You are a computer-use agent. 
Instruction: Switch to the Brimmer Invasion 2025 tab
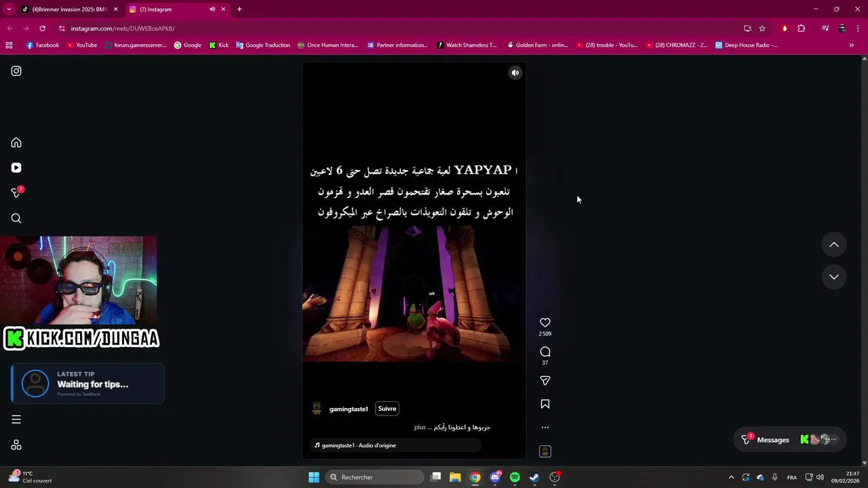coord(70,9)
